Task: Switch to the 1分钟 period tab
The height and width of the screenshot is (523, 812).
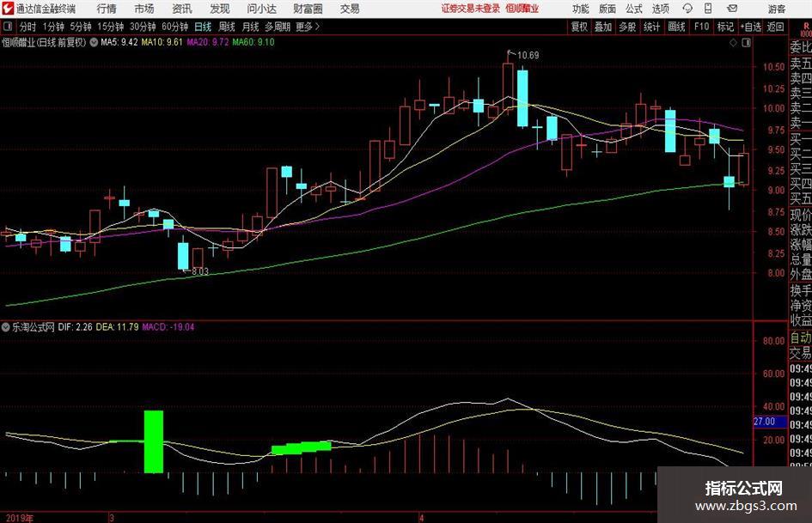Action: pyautogui.click(x=53, y=27)
